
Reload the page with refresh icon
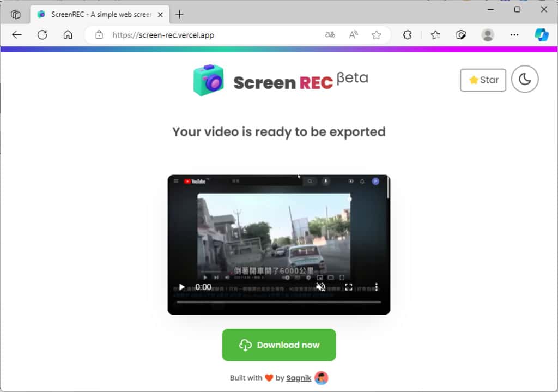click(43, 35)
